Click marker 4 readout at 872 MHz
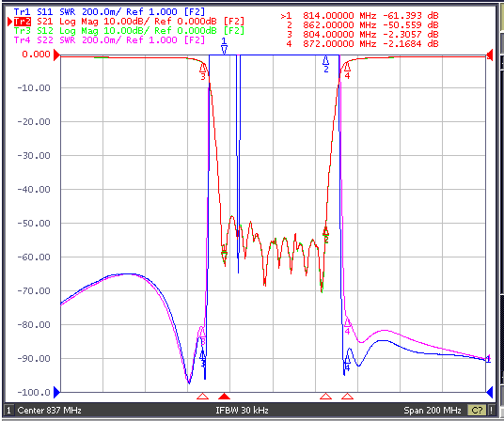The height and width of the screenshot is (421, 504). pos(359,43)
